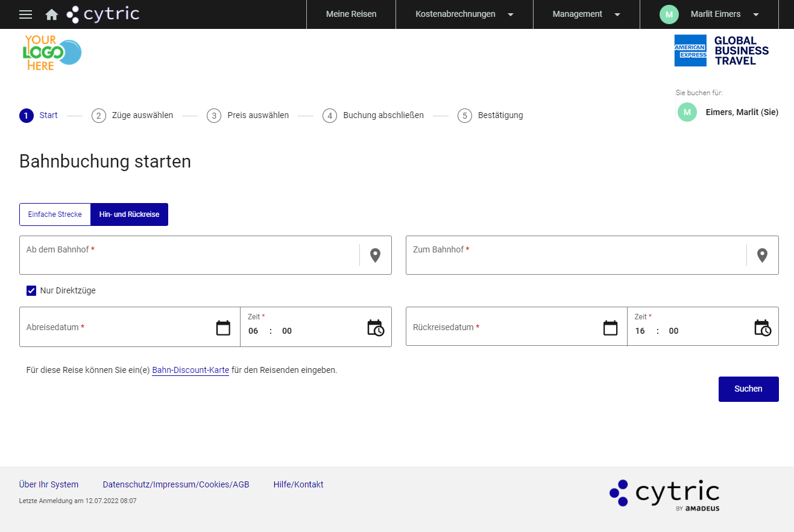Screen dimensions: 794x532
Task: Click the Züge auswählen step label
Action: 143,115
